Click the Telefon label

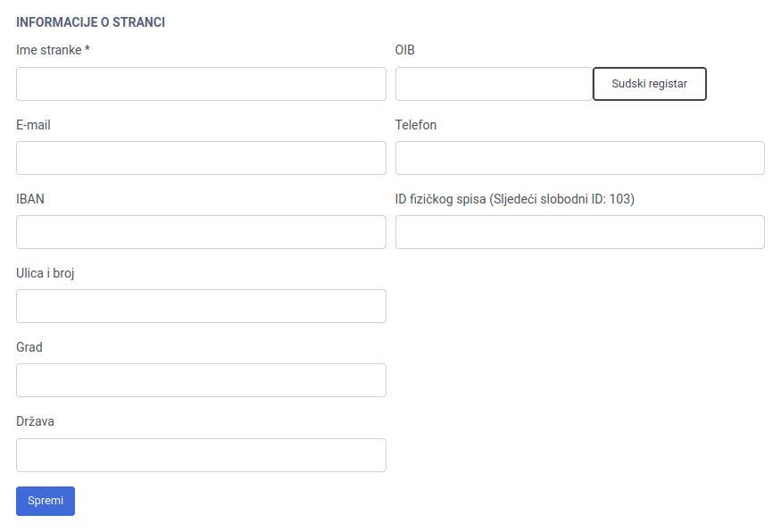coord(416,125)
